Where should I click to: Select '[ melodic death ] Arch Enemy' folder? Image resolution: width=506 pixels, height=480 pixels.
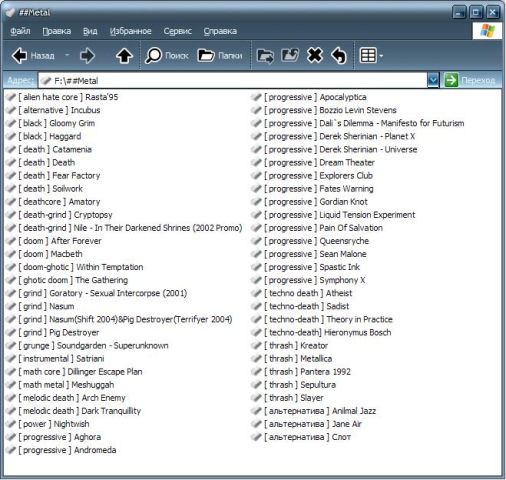pos(72,398)
